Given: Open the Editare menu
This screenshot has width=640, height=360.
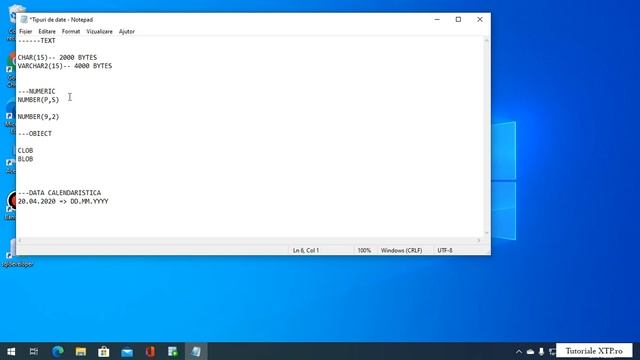Looking at the screenshot, I should 47,31.
